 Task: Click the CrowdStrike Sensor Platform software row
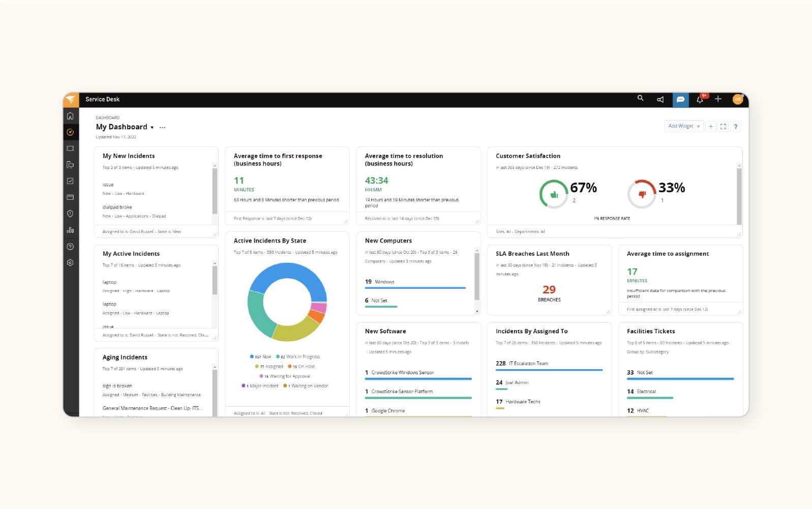[418, 394]
